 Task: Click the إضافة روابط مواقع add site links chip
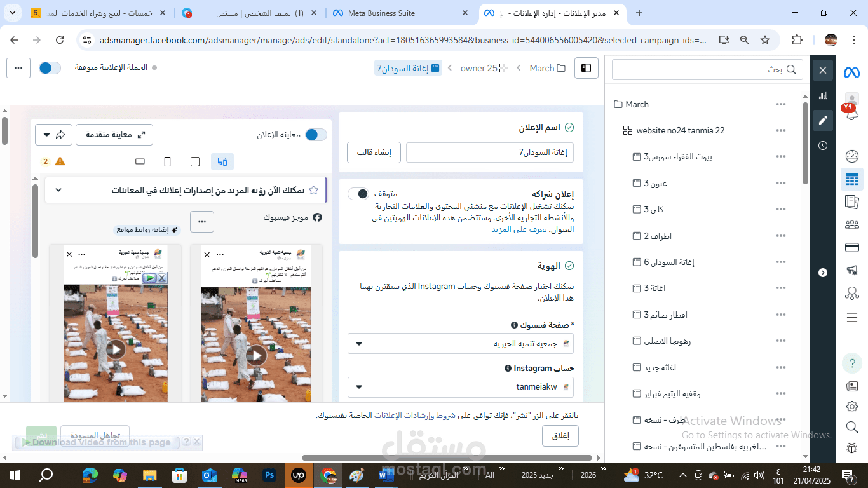coord(147,230)
